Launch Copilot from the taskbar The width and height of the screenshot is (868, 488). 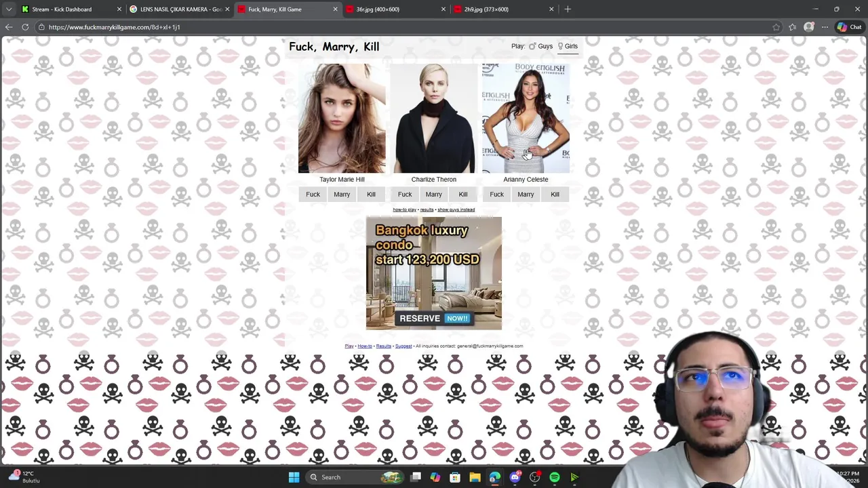[435, 477]
